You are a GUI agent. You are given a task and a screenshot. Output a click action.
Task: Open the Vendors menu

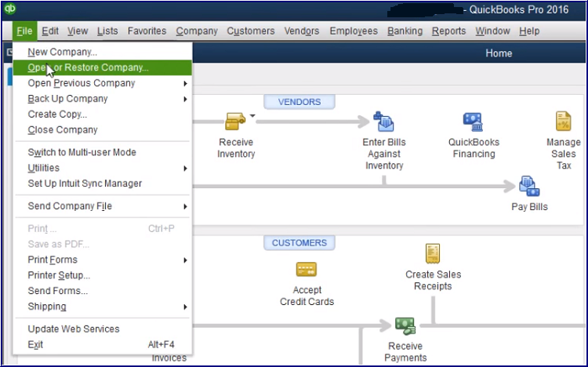[x=302, y=31]
